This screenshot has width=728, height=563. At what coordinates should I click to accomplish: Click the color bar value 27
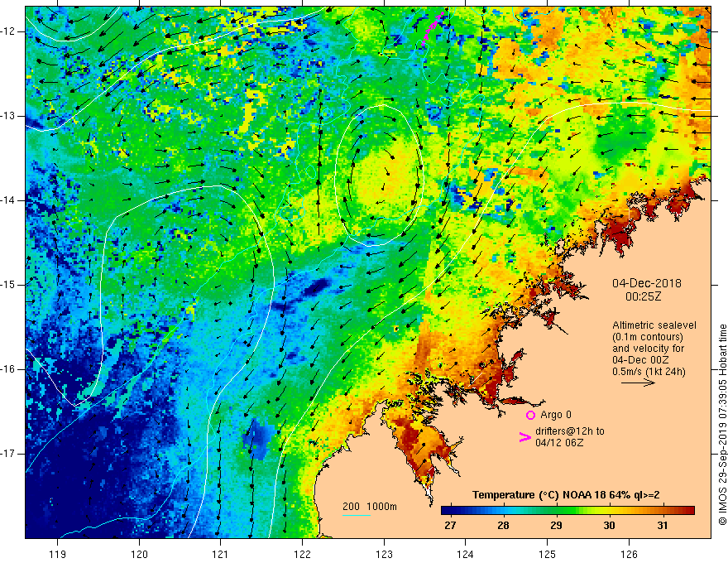[x=450, y=526]
